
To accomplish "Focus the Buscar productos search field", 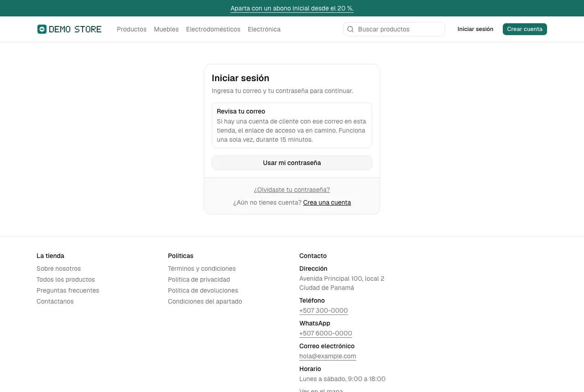I will [x=394, y=29].
